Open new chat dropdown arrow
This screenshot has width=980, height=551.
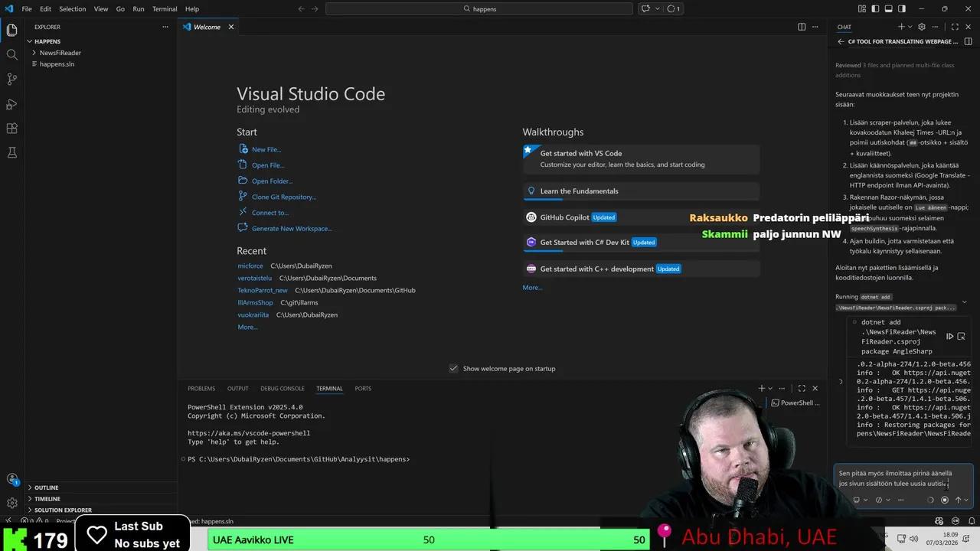pos(910,27)
